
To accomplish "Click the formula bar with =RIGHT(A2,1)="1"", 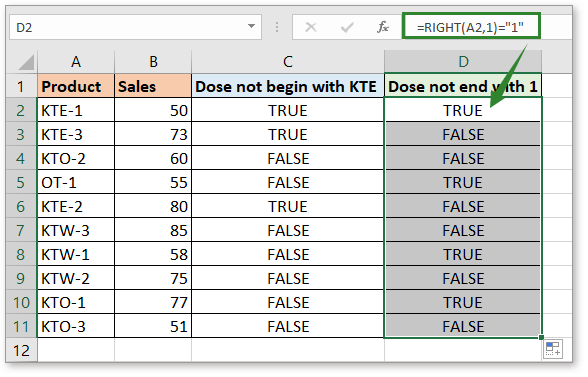I will click(471, 26).
